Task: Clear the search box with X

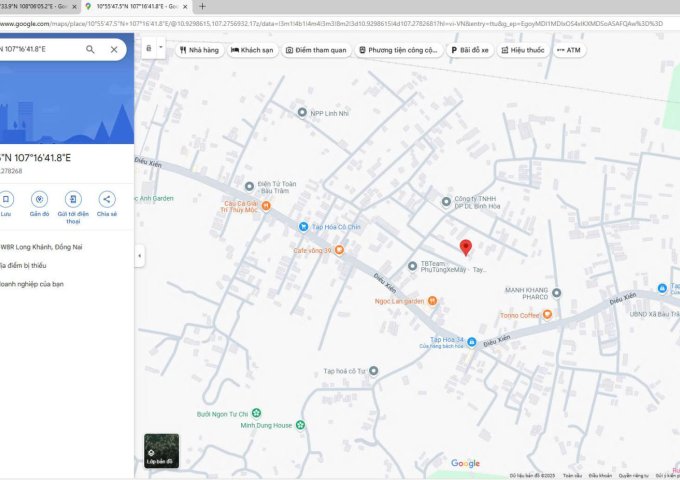Action: click(x=114, y=49)
